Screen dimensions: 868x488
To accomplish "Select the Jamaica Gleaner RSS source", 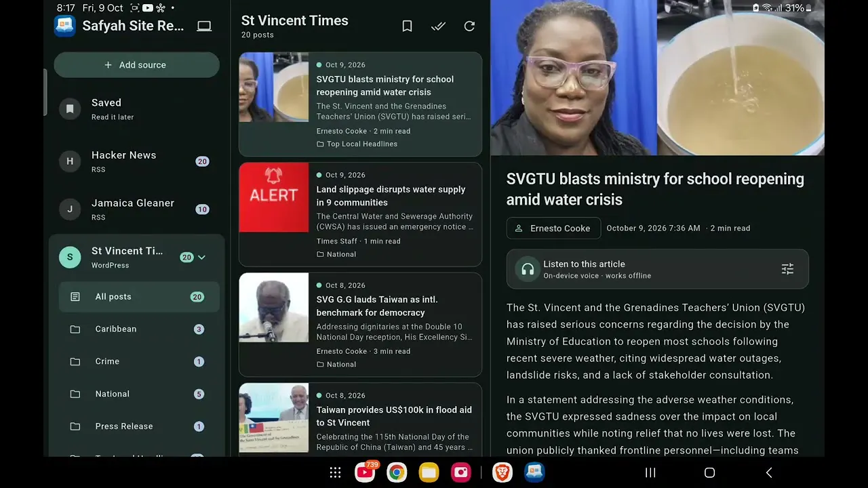I will tap(136, 209).
